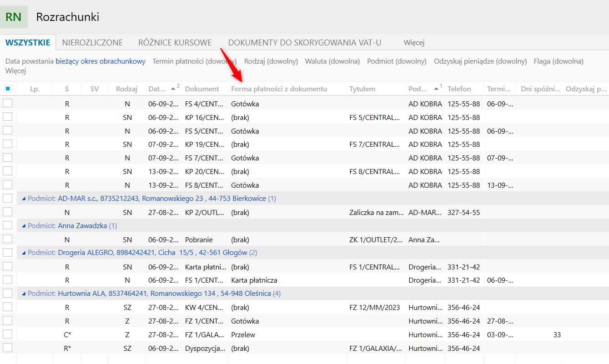This screenshot has height=364, width=609.
Task: Click the FS 5/CENTRAL... title cell
Action: click(375, 117)
